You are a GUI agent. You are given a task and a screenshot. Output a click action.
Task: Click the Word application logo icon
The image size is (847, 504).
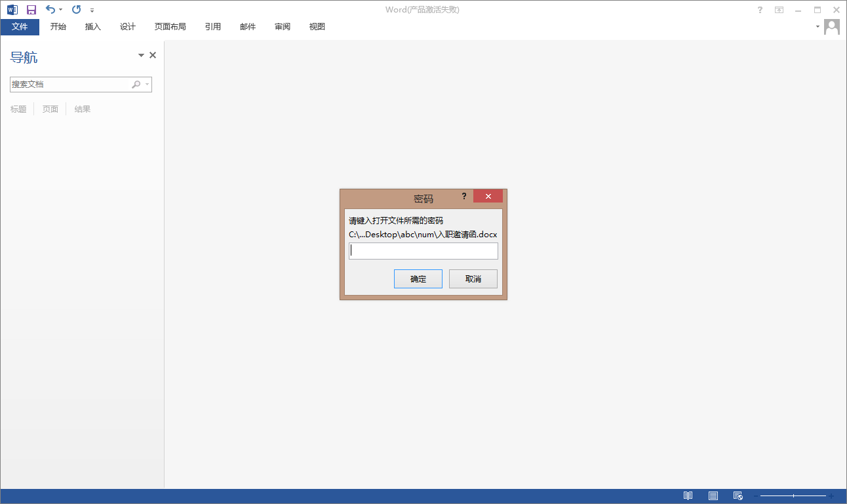(11, 9)
